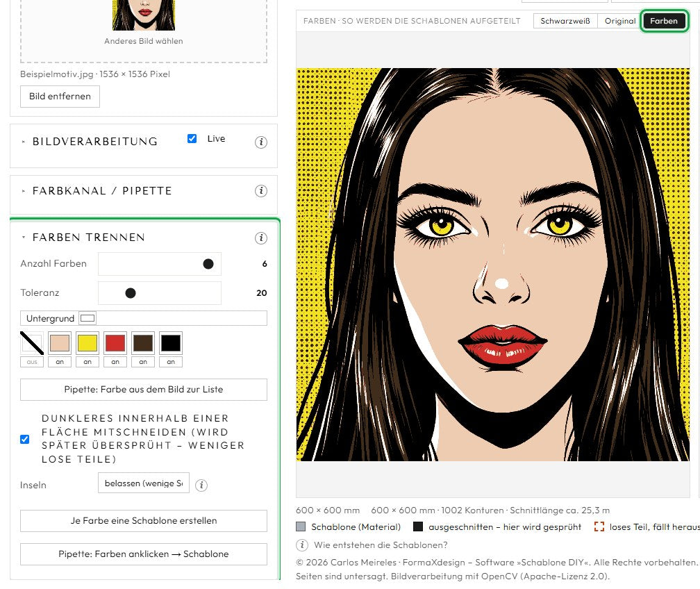Click the Toleranz slider handle
700x589 pixels.
click(x=131, y=293)
